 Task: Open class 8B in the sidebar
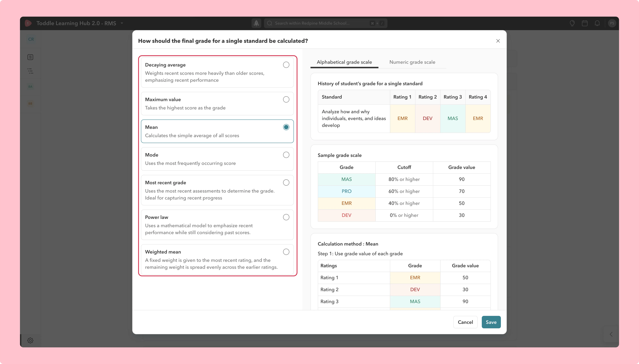tap(30, 103)
